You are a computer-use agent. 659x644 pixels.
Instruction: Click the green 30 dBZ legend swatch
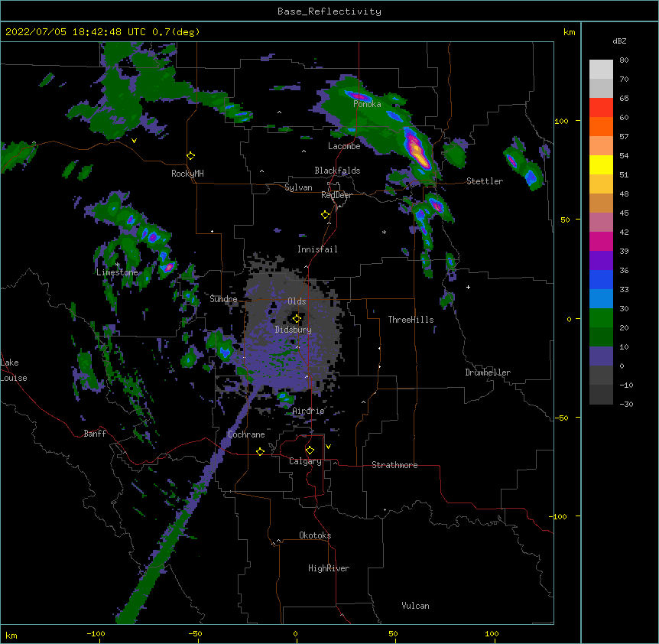click(x=601, y=318)
